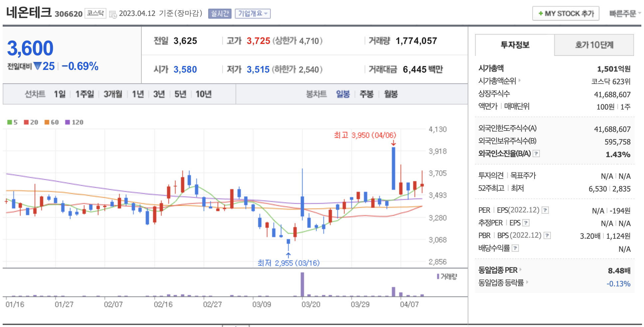Select the 투자정보 tab
This screenshot has width=644, height=327.
point(515,45)
